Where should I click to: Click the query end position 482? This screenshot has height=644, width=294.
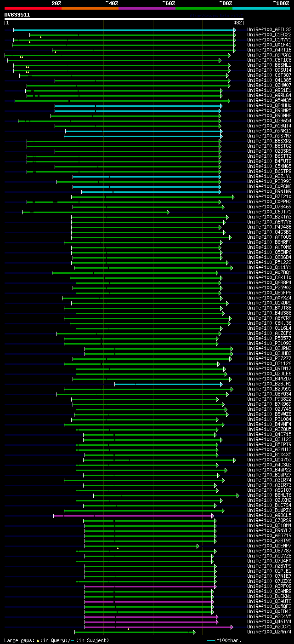tap(238, 23)
